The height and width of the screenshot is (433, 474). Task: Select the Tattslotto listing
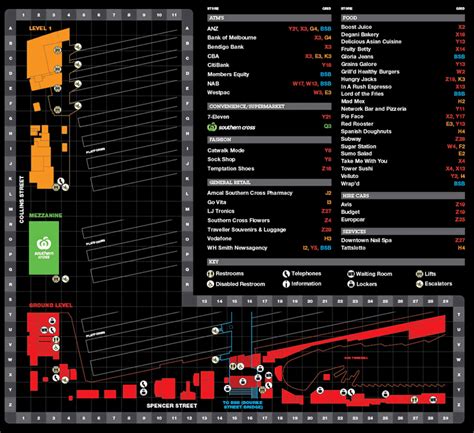tap(403, 248)
